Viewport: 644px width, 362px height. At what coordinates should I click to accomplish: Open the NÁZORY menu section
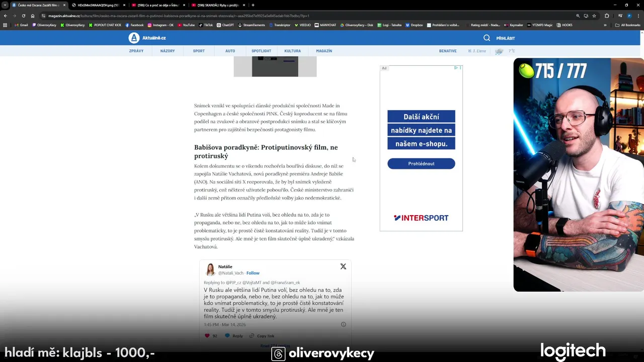click(168, 51)
